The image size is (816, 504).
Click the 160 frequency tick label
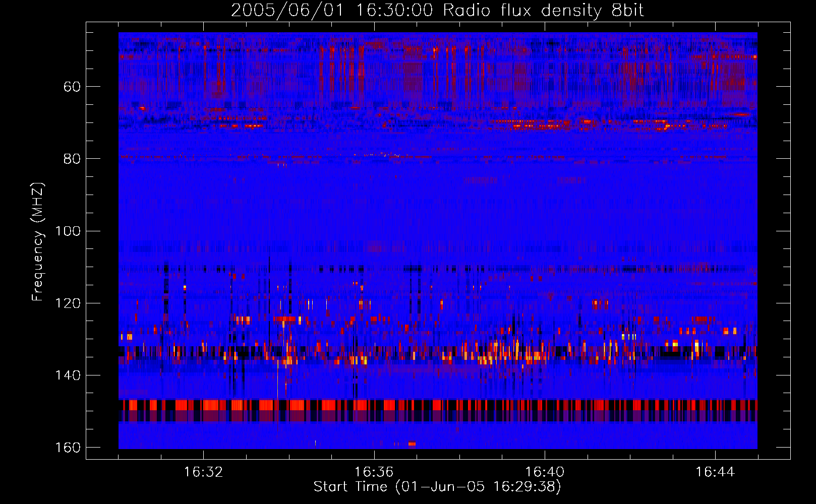[x=68, y=448]
